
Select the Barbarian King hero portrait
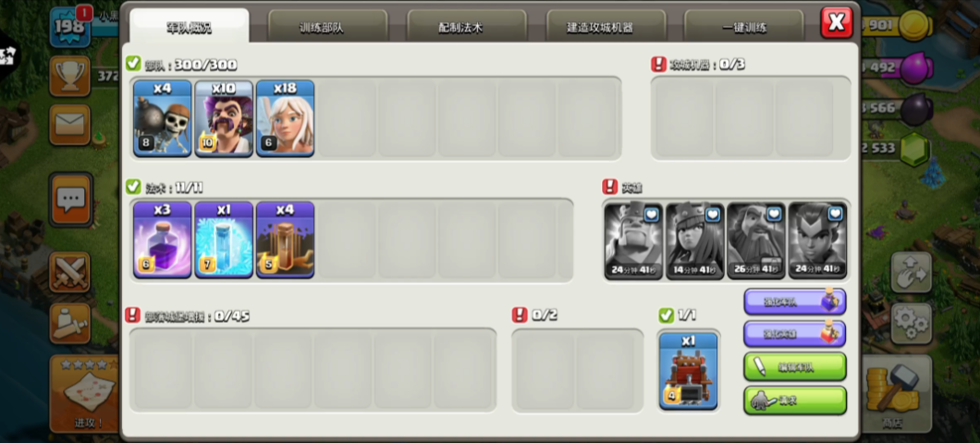[633, 240]
